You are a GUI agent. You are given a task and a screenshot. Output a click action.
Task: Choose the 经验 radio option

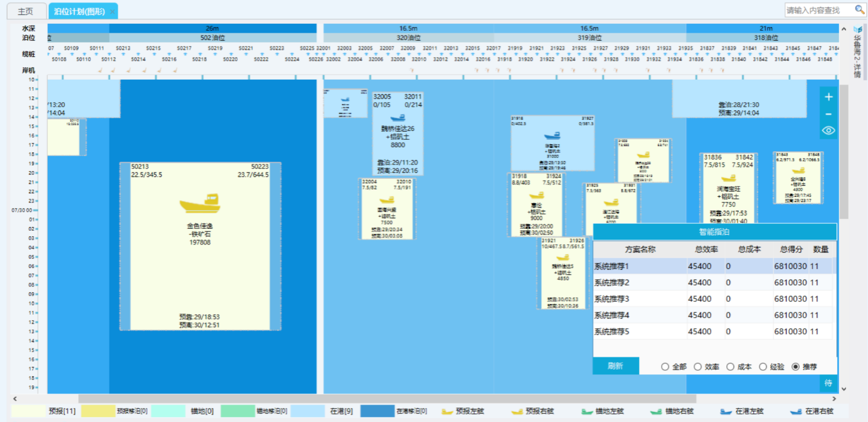pyautogui.click(x=763, y=367)
